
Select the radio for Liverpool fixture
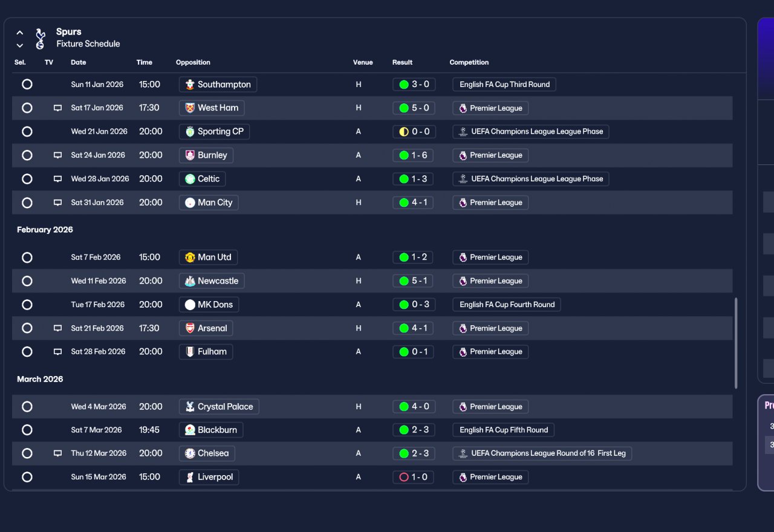(27, 477)
